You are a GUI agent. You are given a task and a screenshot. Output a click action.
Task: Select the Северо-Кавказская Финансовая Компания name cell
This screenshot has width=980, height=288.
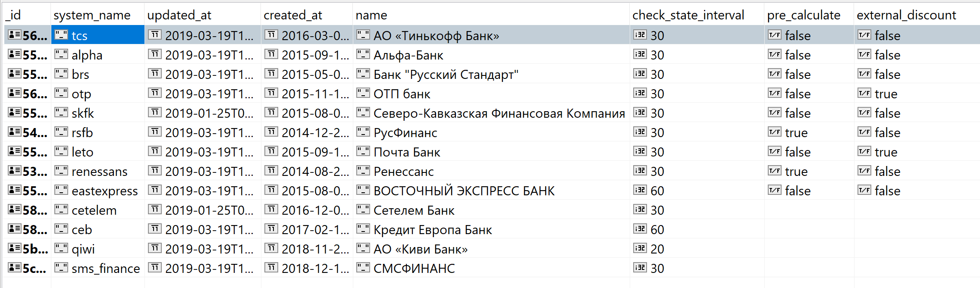491,113
